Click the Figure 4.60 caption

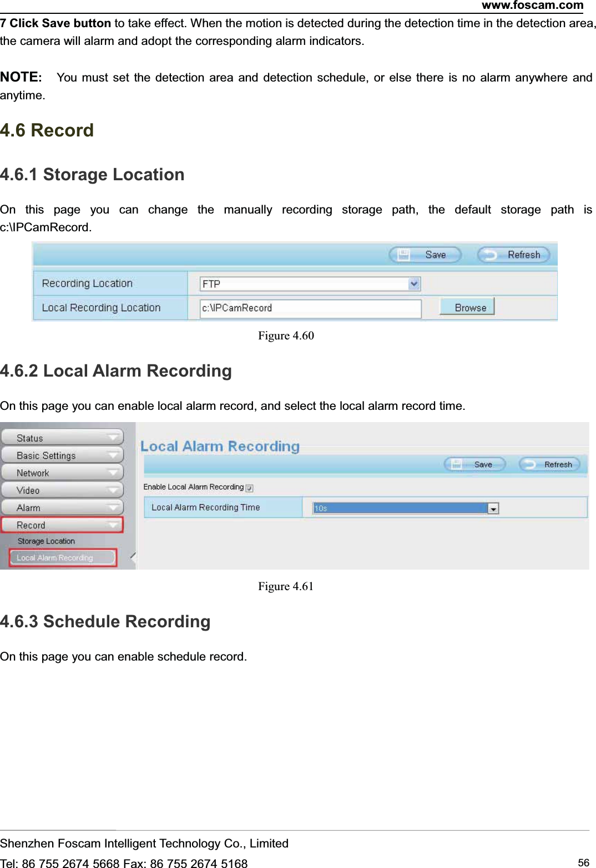pos(286,336)
